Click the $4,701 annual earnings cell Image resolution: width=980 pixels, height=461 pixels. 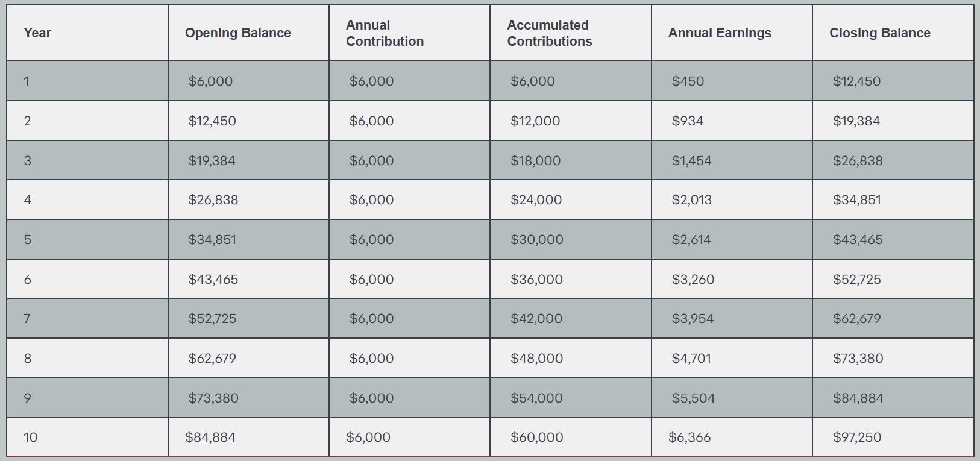point(691,359)
